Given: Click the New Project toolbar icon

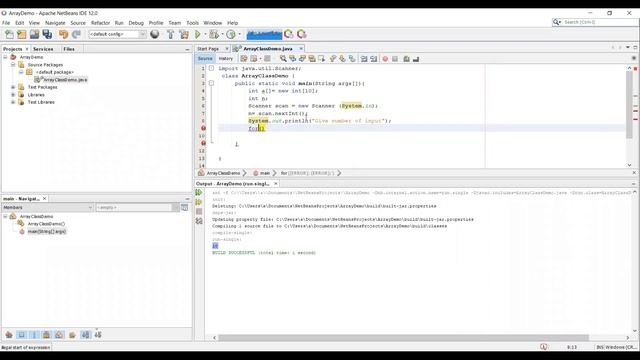Looking at the screenshot, I should coord(22,34).
